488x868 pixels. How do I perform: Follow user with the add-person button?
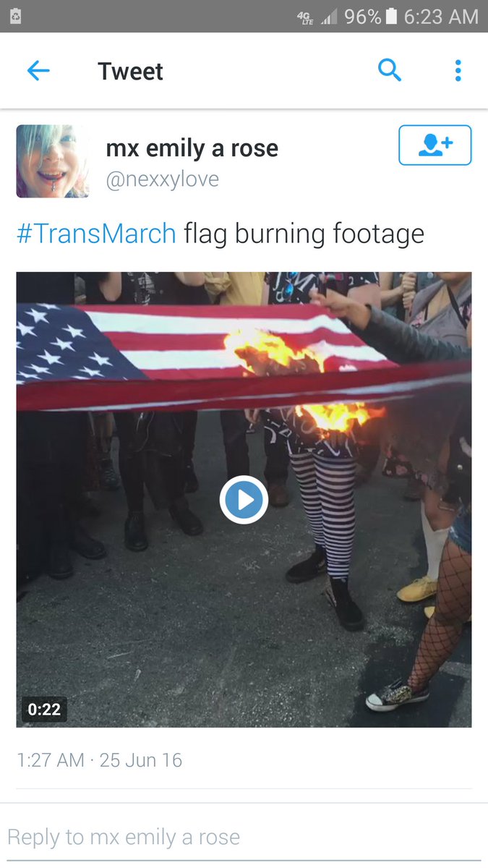(x=435, y=145)
